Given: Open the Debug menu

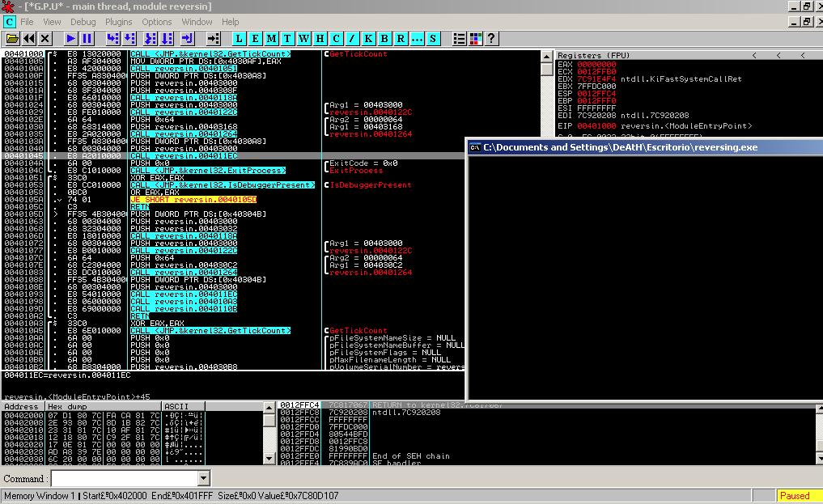Looking at the screenshot, I should [x=83, y=22].
